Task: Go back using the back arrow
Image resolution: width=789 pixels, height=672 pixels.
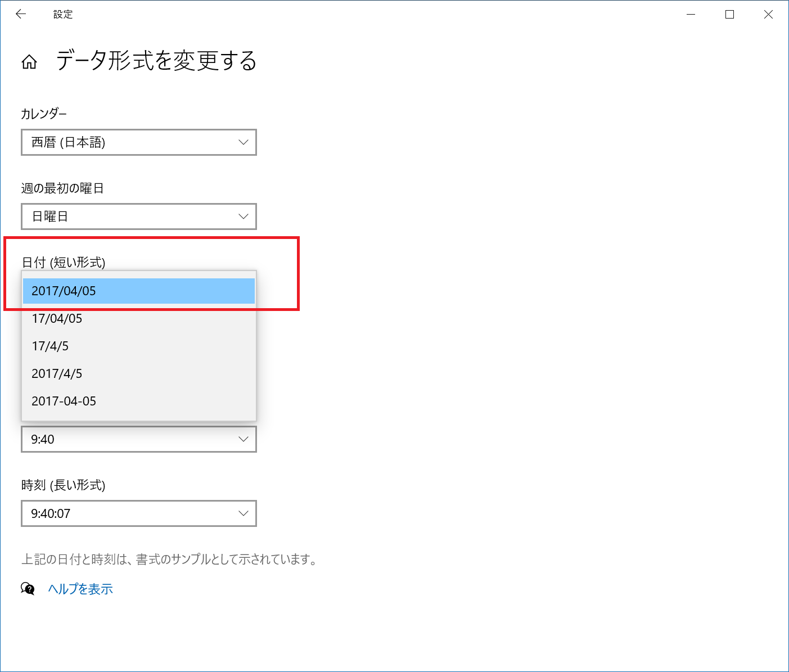Action: pyautogui.click(x=21, y=15)
